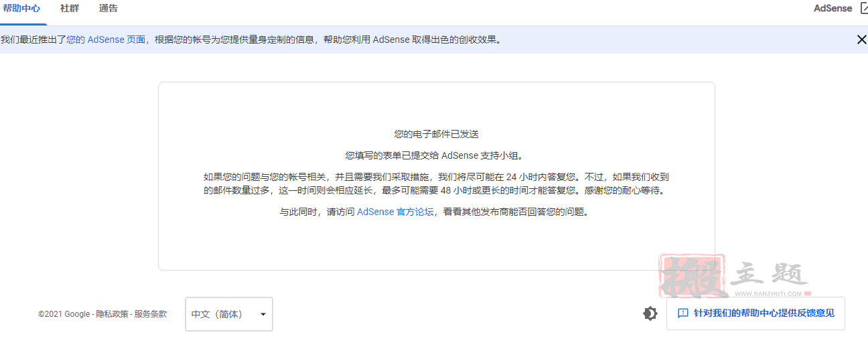Expand the 中文（简体）language dropdown
868x349 pixels.
coord(229,314)
